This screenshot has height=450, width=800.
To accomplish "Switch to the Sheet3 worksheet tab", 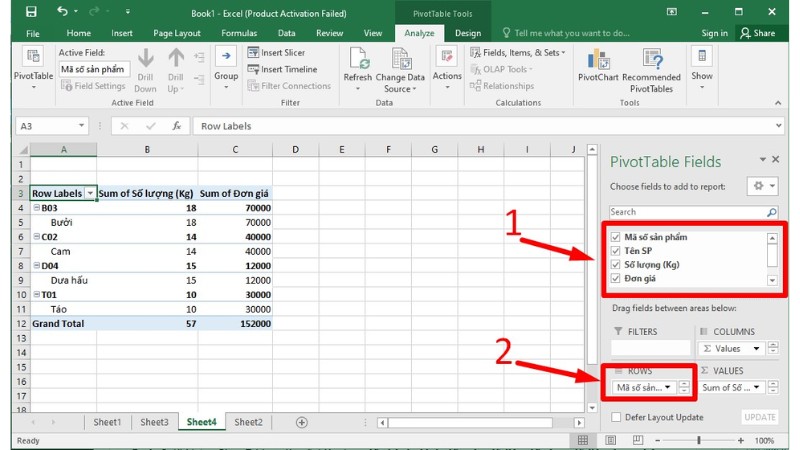I will 154,422.
